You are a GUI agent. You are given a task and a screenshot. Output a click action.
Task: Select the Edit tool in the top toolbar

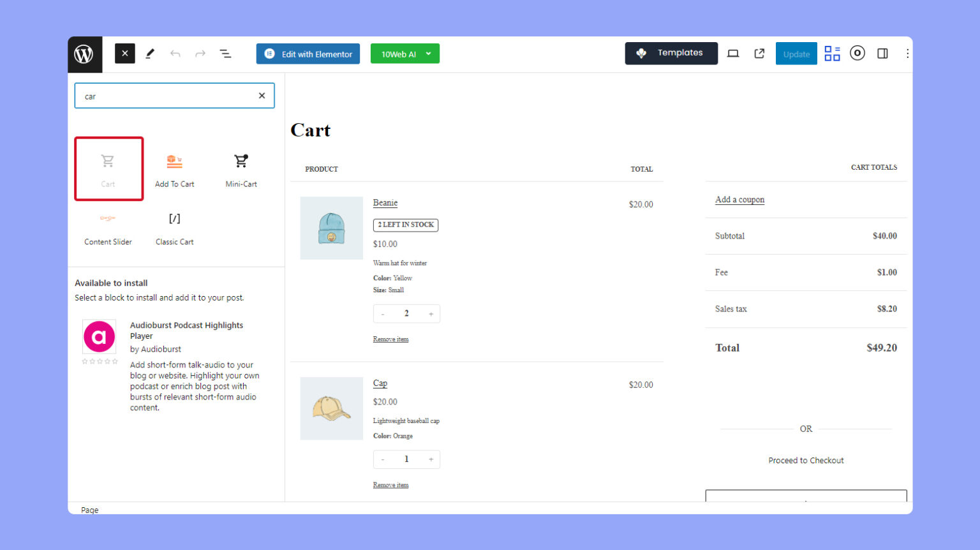click(x=150, y=54)
